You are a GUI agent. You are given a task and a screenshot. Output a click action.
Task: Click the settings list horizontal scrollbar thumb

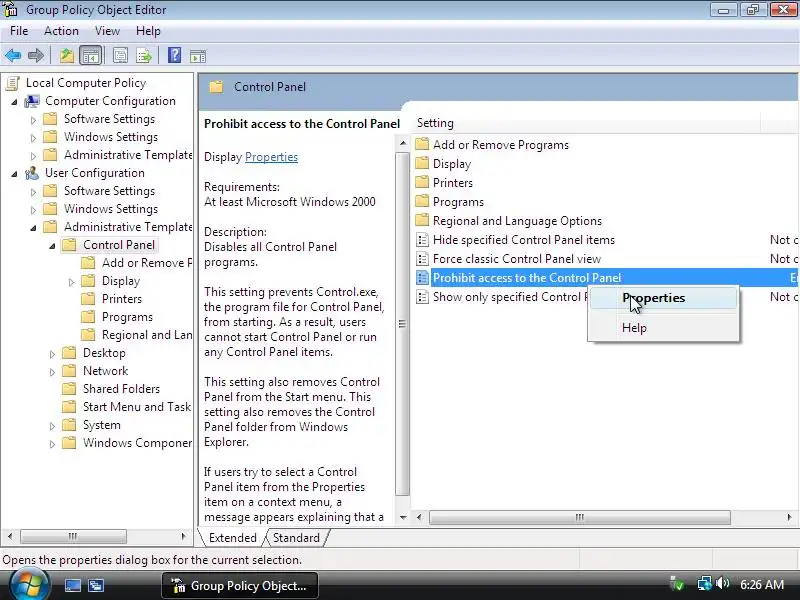pyautogui.click(x=580, y=517)
